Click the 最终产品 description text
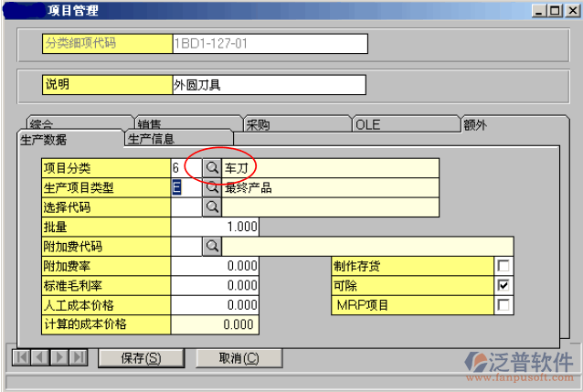 (248, 188)
